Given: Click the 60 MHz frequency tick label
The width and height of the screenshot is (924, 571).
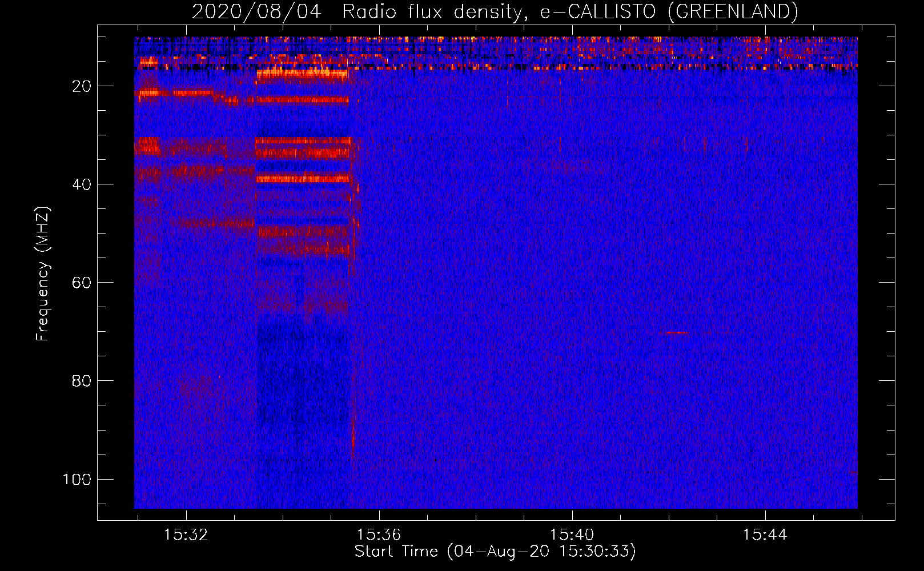Looking at the screenshot, I should tap(82, 283).
